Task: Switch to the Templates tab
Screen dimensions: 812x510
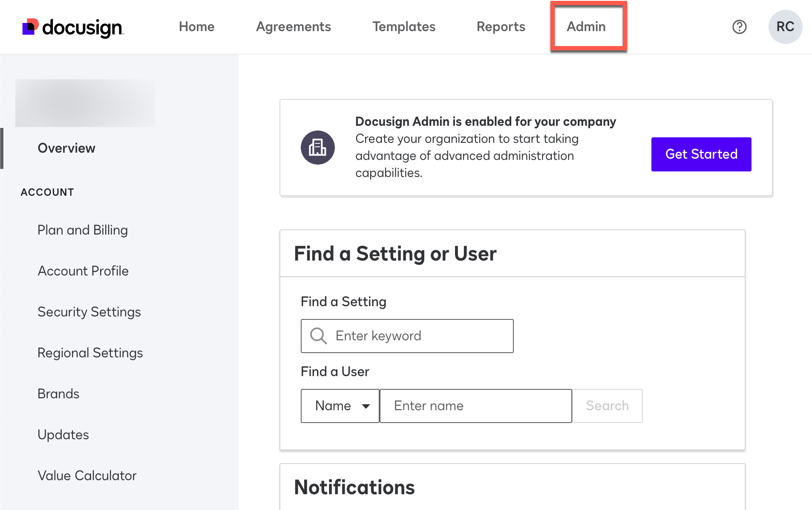Action: click(x=403, y=27)
